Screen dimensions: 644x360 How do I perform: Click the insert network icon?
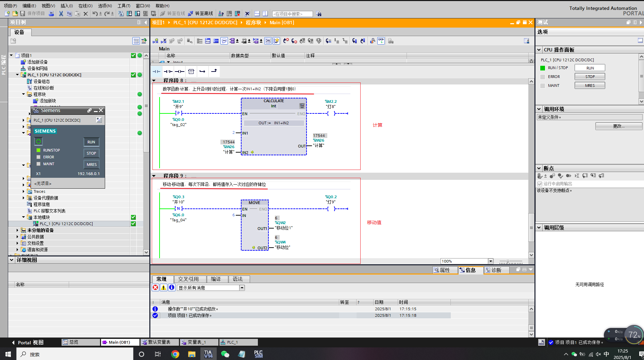point(155,41)
